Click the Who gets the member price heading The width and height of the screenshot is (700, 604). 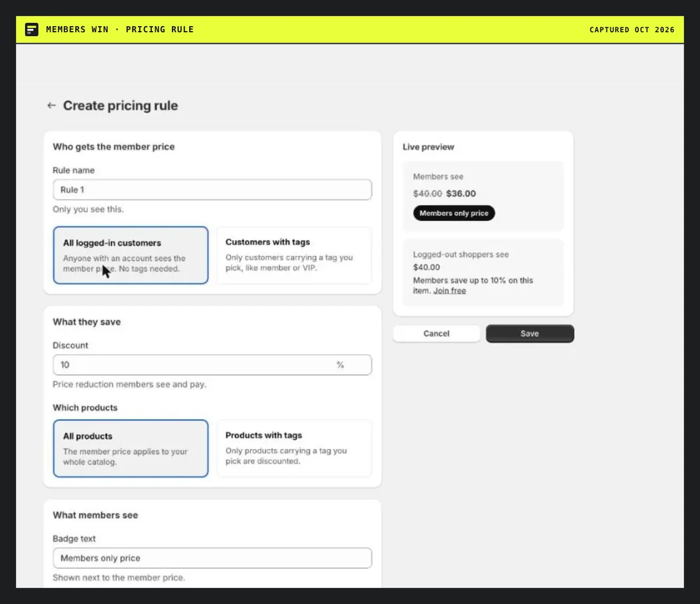(x=114, y=146)
